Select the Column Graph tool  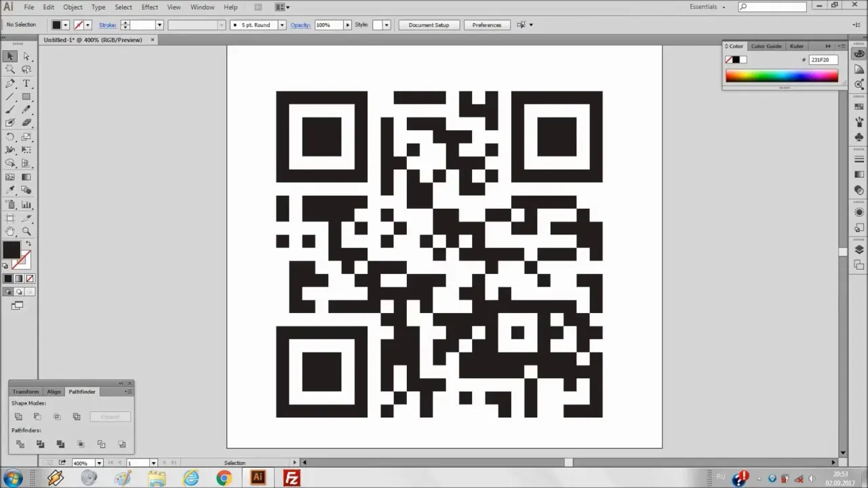[26, 205]
